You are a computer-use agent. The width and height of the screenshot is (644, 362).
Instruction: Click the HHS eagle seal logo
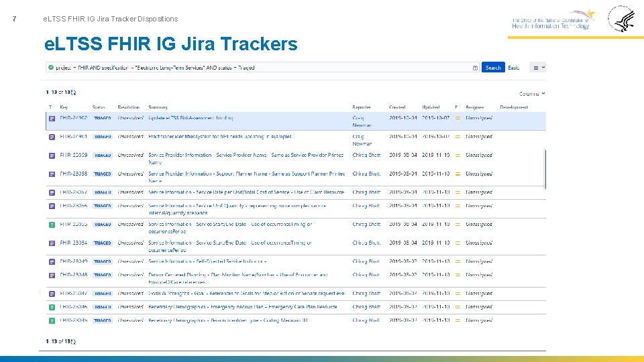621,19
